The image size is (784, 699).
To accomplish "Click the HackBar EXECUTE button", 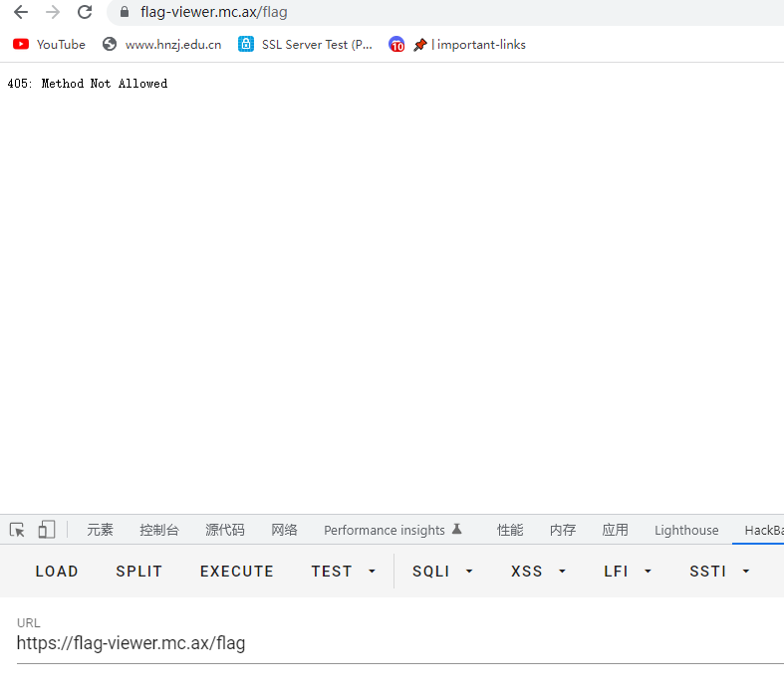I will point(236,571).
